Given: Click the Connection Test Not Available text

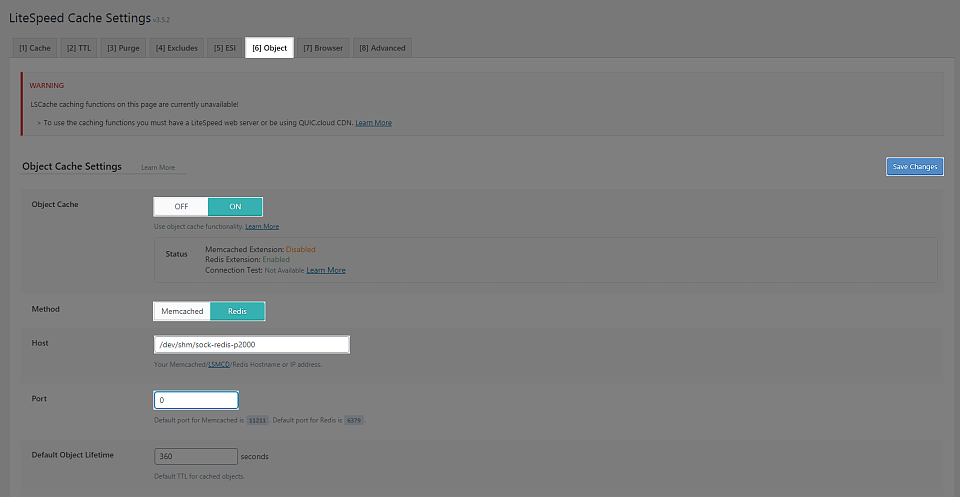Looking at the screenshot, I should (284, 270).
